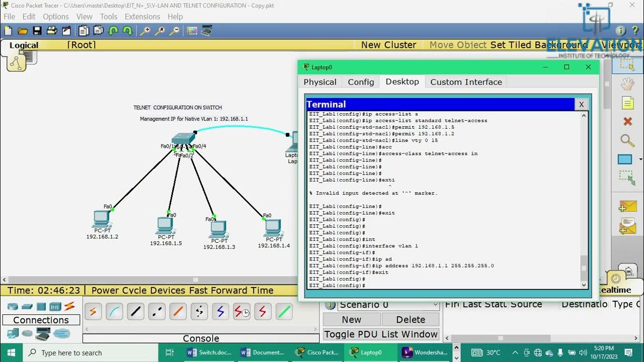Save the project with the floppy disk icon

[37, 31]
